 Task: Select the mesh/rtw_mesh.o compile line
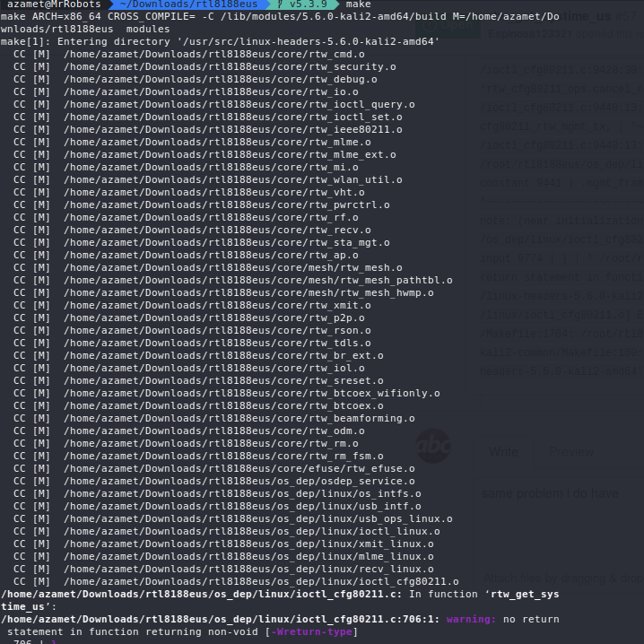(208, 268)
